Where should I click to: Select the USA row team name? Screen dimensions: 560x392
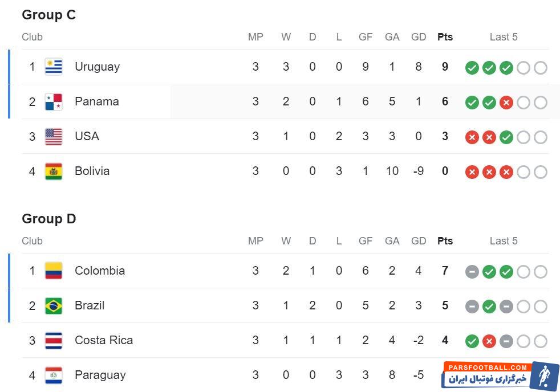click(x=87, y=137)
